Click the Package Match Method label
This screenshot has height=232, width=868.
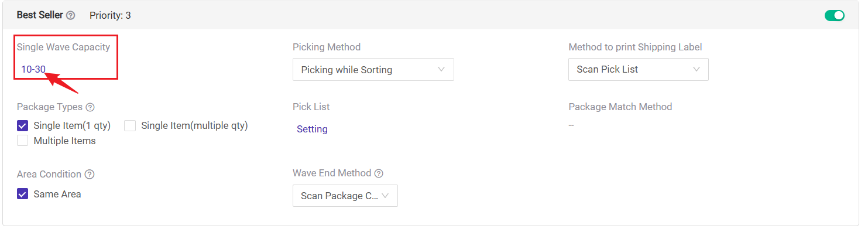pyautogui.click(x=620, y=107)
